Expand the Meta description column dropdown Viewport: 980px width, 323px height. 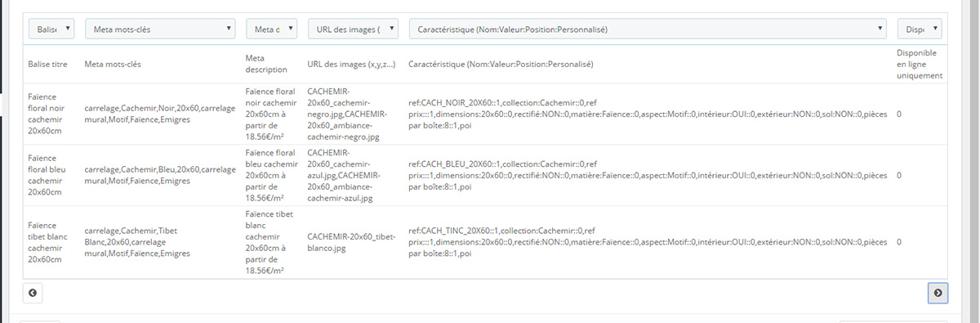coord(271,29)
